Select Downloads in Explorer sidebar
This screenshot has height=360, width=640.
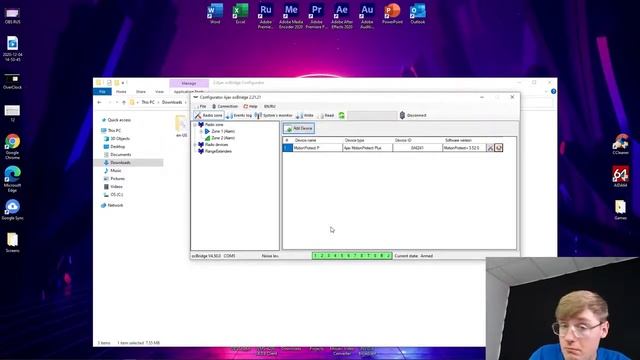[129, 162]
